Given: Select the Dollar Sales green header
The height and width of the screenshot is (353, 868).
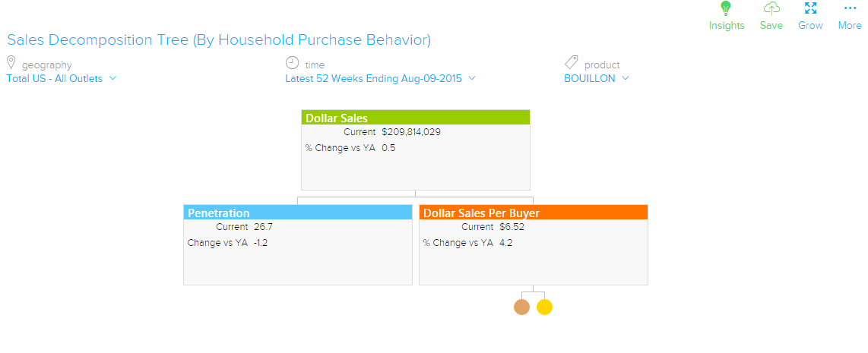Looking at the screenshot, I should point(415,118).
